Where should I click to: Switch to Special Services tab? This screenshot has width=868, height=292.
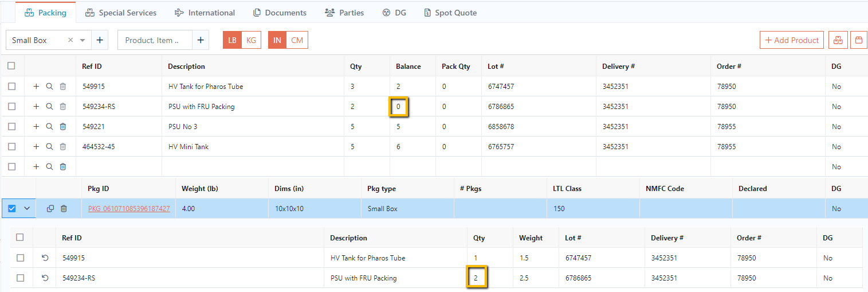click(120, 13)
